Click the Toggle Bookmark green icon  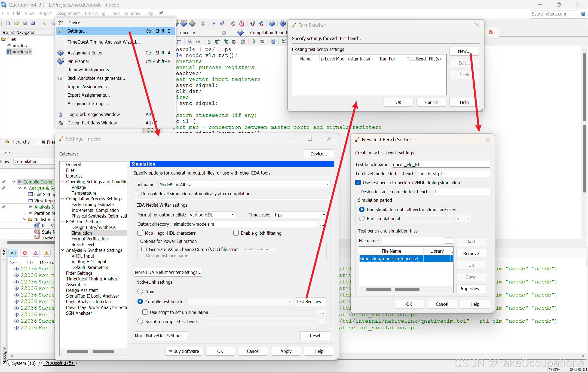click(x=209, y=42)
